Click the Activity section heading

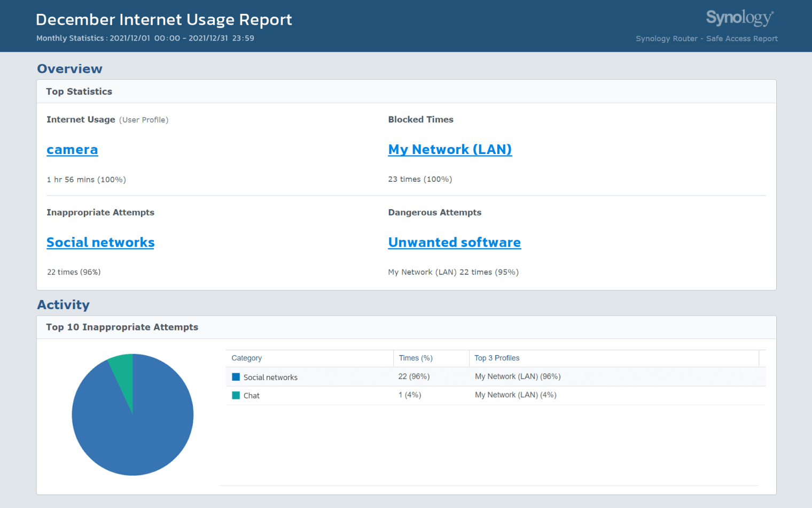point(63,305)
